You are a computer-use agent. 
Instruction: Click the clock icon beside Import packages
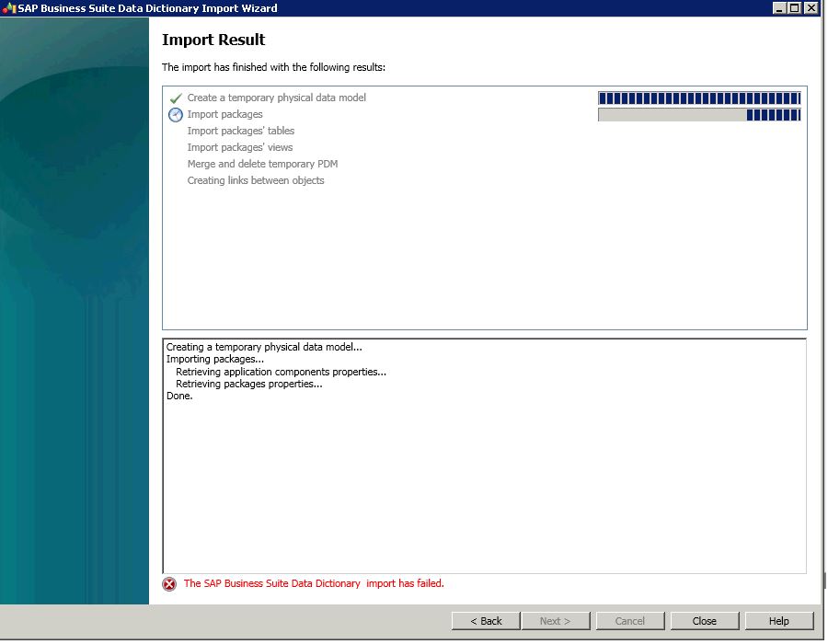tap(176, 115)
